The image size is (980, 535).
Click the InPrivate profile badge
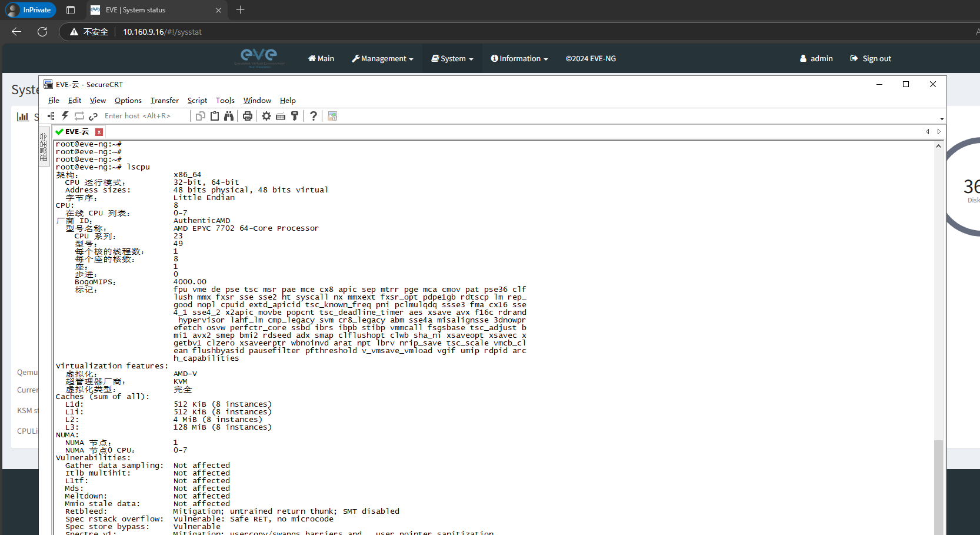coord(31,10)
